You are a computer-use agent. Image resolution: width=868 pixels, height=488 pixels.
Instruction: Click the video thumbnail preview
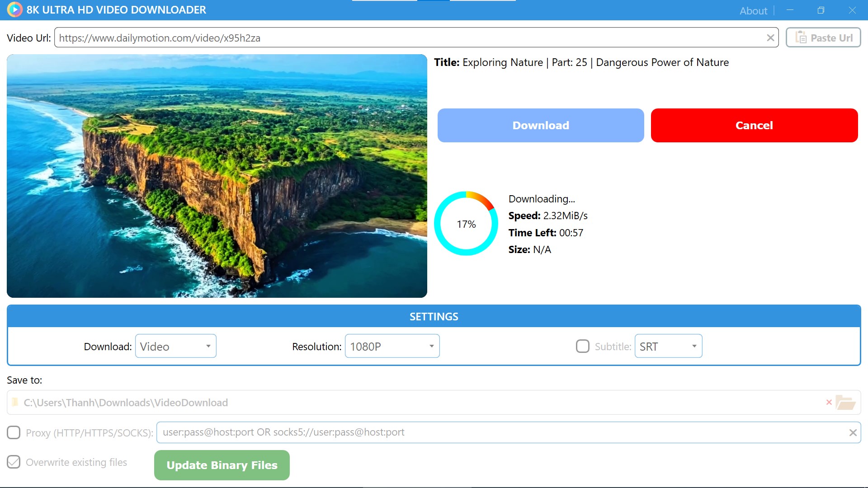coord(217,176)
